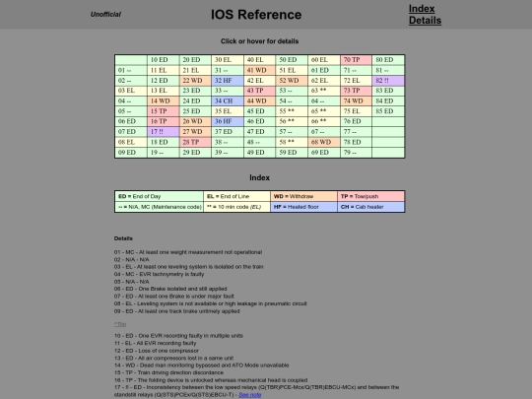The image size is (532, 399).
Task: Click legend entry 'EL = End of Line'
Action: (x=236, y=196)
